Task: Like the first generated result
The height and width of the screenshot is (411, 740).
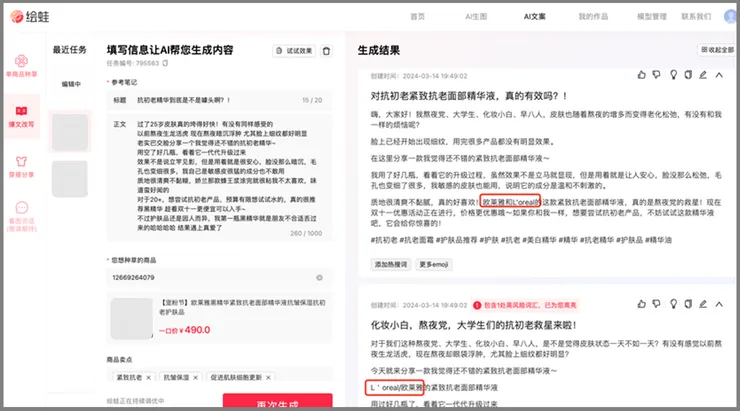Action: point(641,75)
